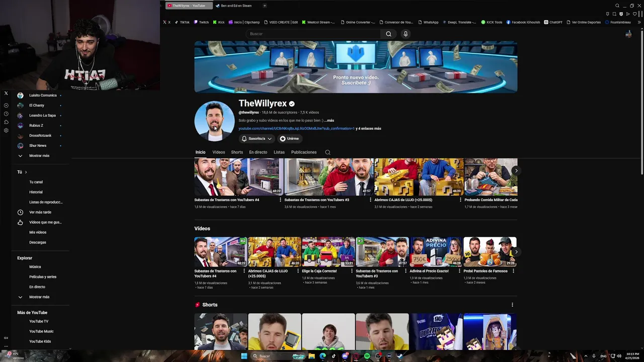Switch to the Shorts channel tab
644x362 pixels.
point(237,152)
